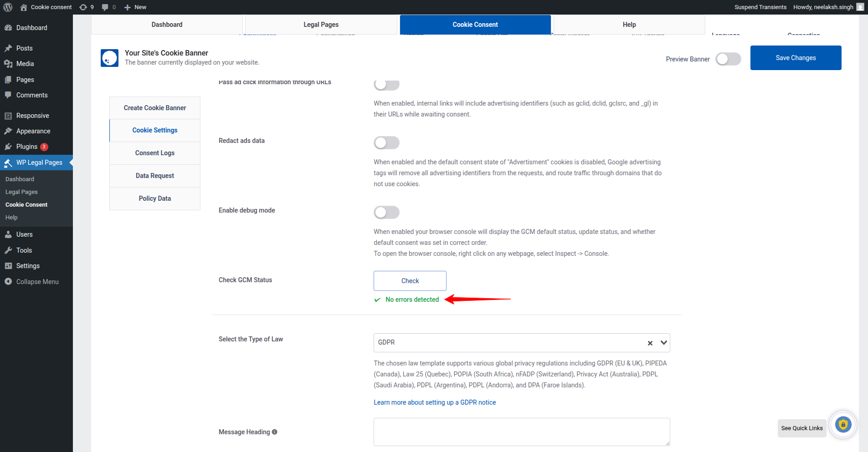Click inside the Message Heading field

click(x=521, y=432)
